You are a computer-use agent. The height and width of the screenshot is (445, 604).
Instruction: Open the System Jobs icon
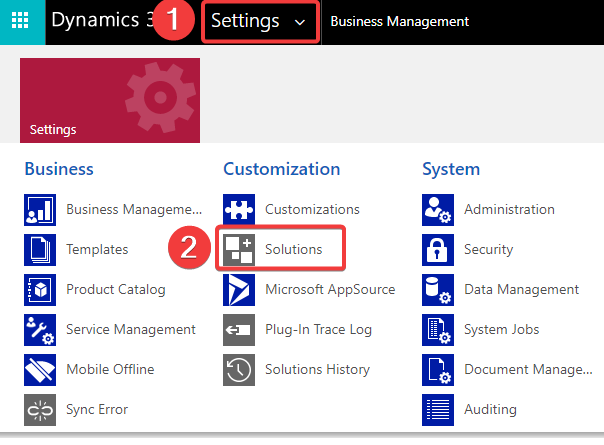438,330
